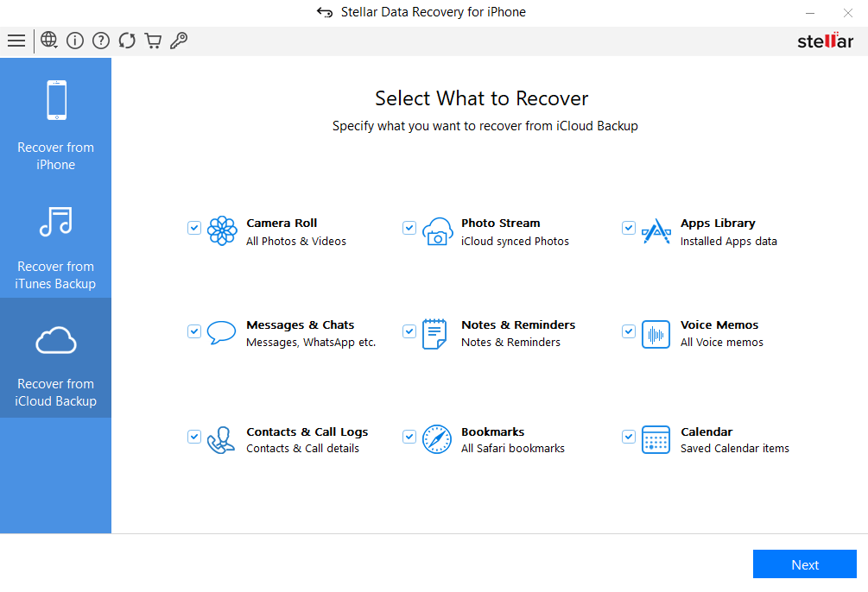Click the Stellar logo
Screen dimensions: 868x592
pyautogui.click(x=825, y=41)
